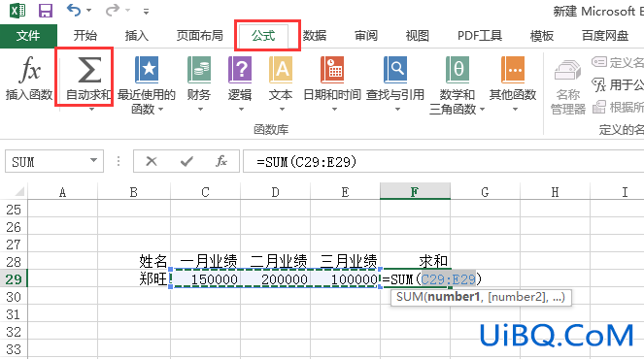Select row 28 header
Viewport: 644px width, 359px height.
pyautogui.click(x=14, y=262)
